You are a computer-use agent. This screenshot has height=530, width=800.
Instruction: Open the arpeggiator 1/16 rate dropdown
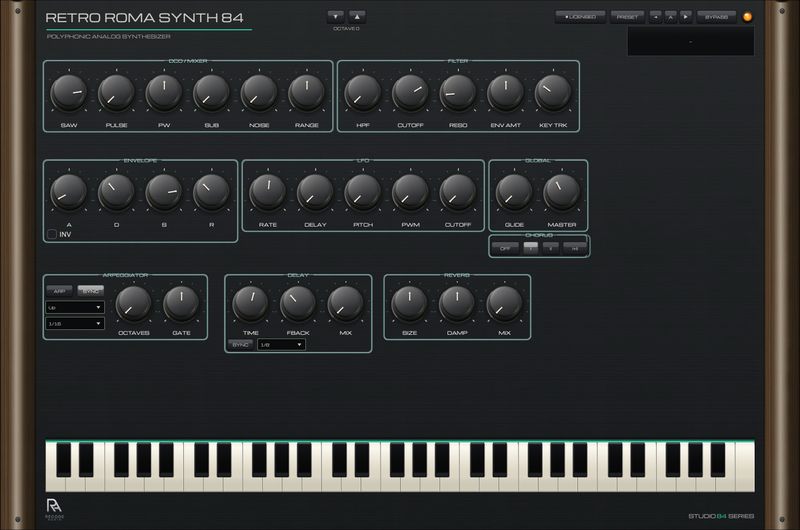[x=75, y=323]
